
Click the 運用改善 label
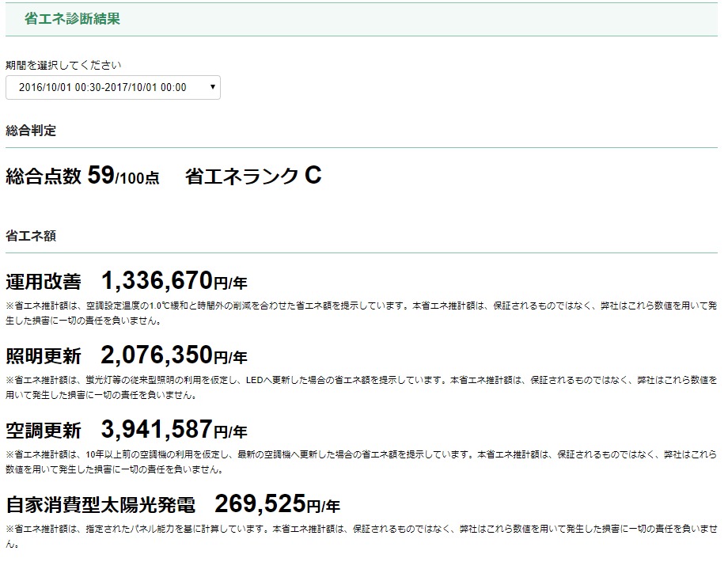[44, 282]
